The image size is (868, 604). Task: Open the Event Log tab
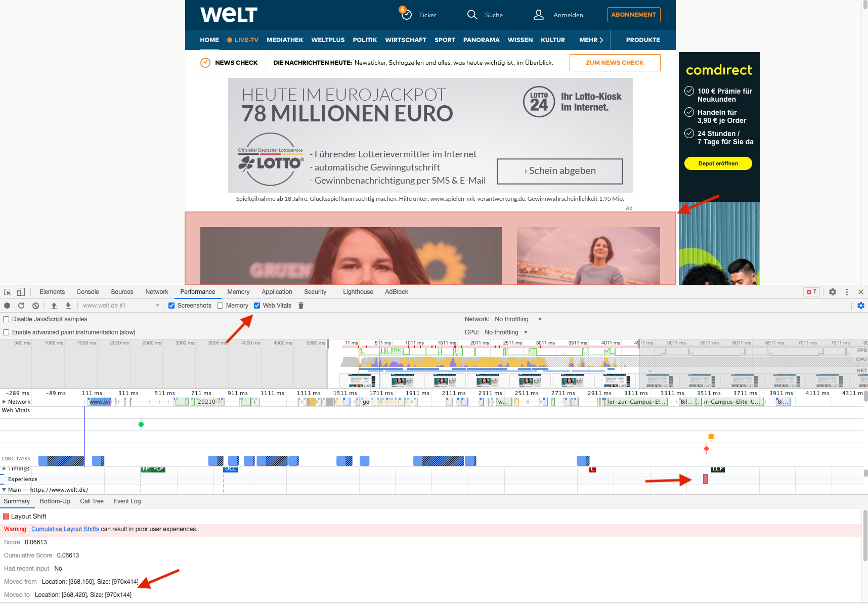[x=127, y=501]
